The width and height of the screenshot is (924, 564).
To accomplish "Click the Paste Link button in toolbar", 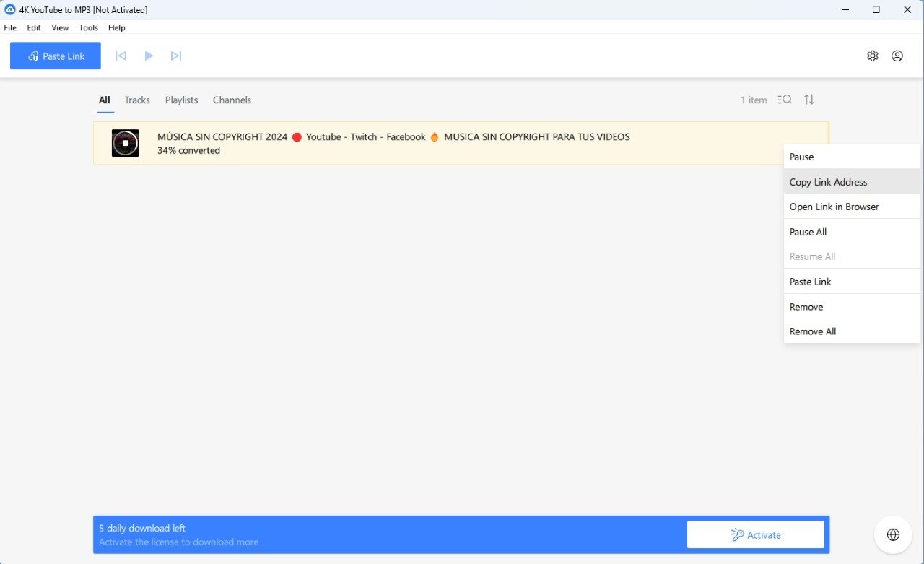I will click(x=56, y=56).
